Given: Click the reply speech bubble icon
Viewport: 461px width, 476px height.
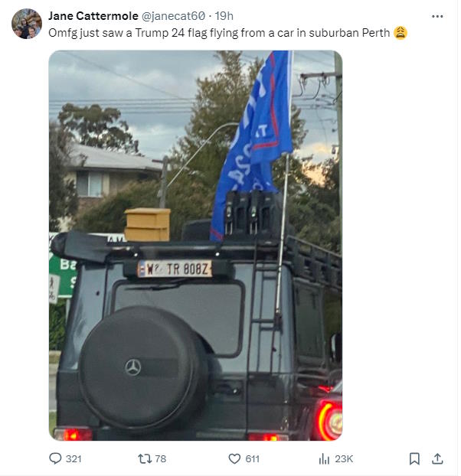Looking at the screenshot, I should (55, 458).
